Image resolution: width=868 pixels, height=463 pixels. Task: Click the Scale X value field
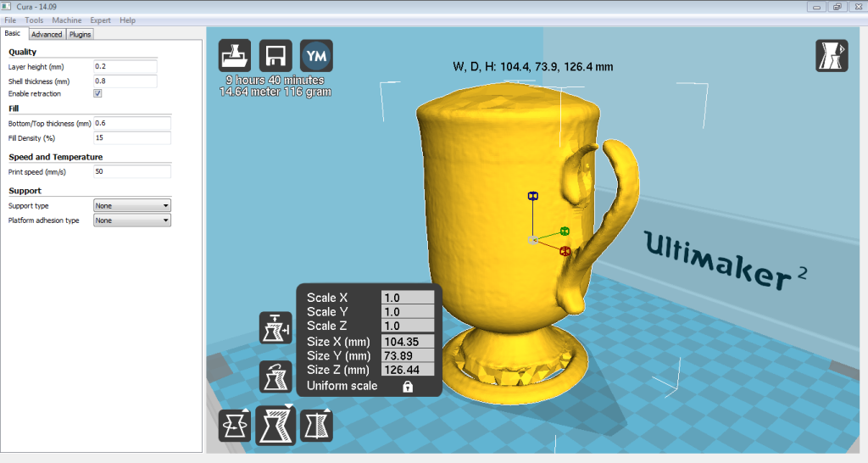click(x=408, y=298)
